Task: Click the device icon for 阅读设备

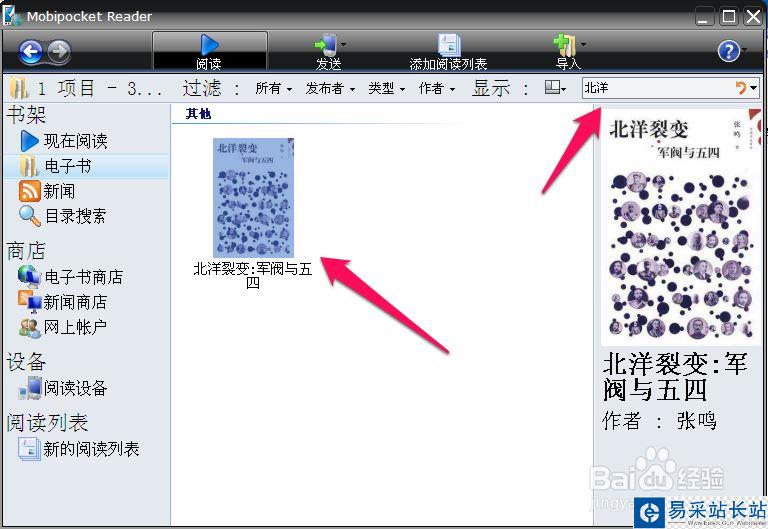Action: pyautogui.click(x=29, y=388)
